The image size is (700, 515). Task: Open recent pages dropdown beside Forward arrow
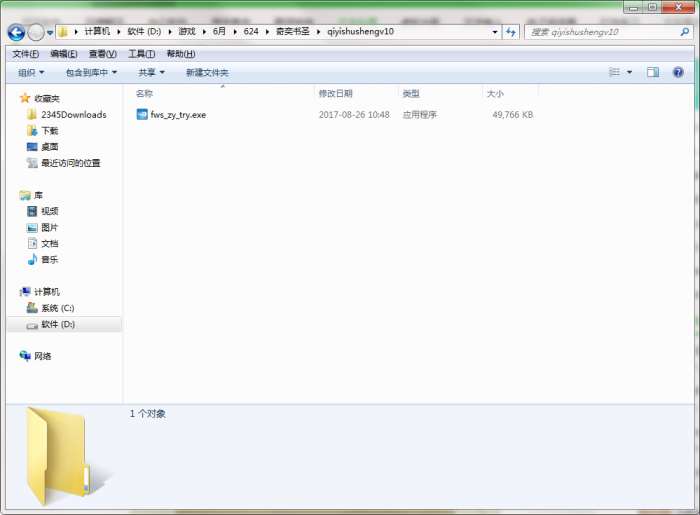pos(50,33)
